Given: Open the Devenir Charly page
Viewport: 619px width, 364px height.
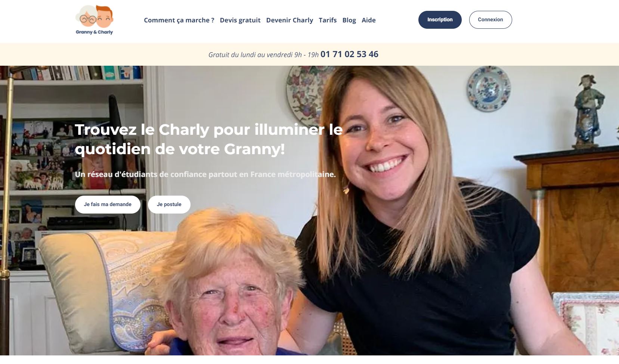Looking at the screenshot, I should pyautogui.click(x=290, y=20).
